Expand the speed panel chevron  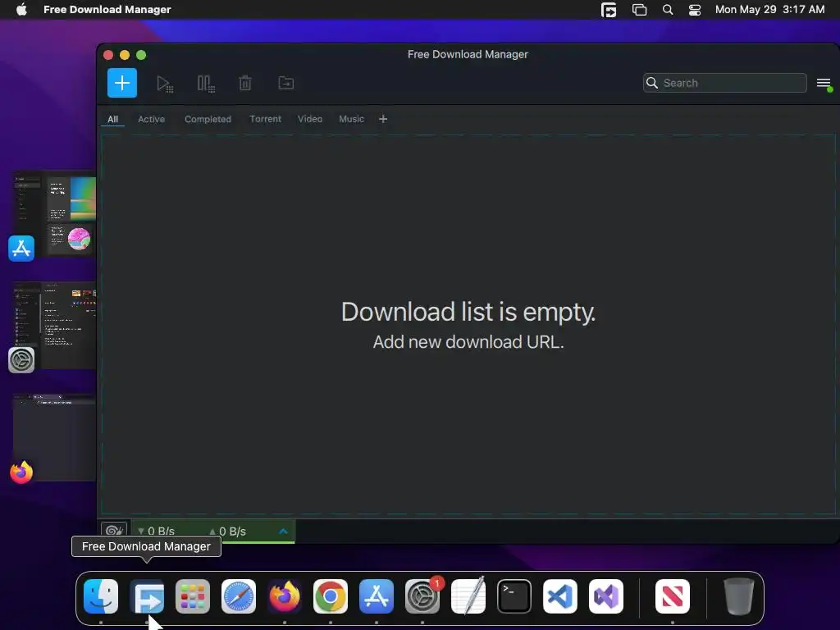pos(283,531)
